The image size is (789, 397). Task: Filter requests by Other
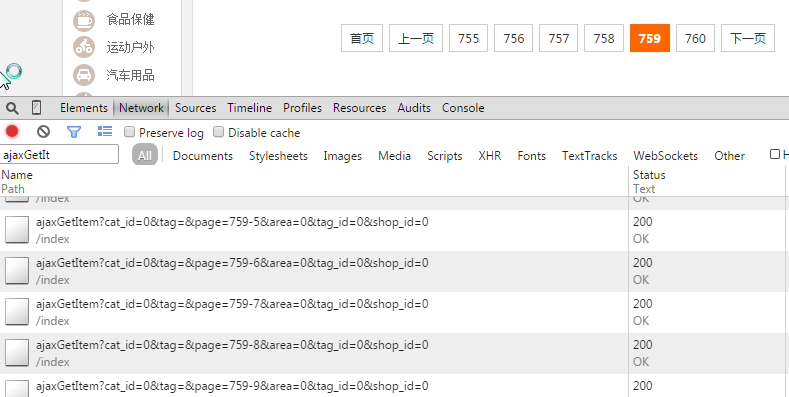tap(730, 156)
